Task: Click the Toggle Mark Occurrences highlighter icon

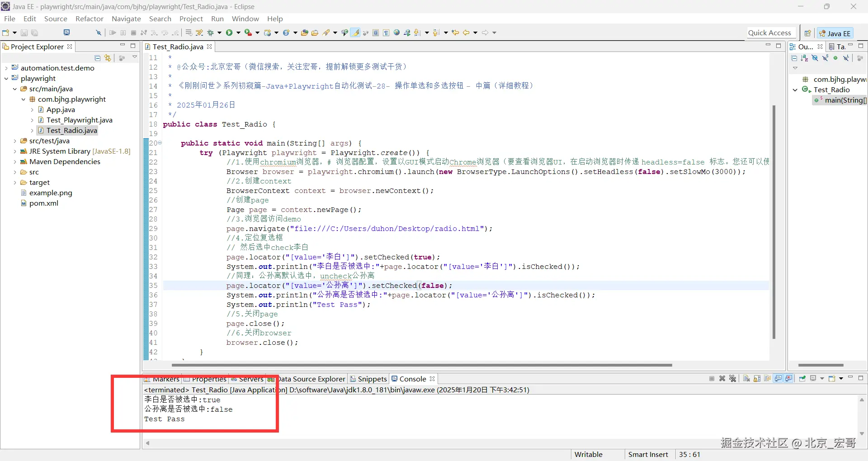Action: (x=356, y=33)
